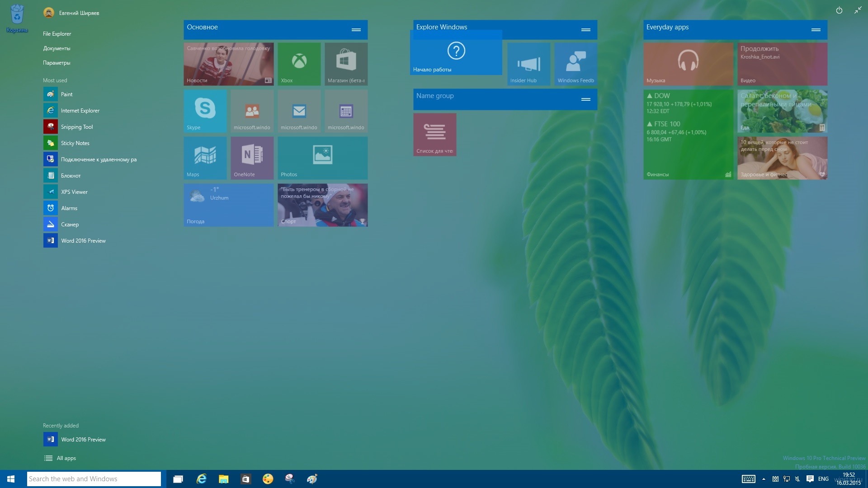This screenshot has height=488, width=868.
Task: Switch input language ENG indicator
Action: click(x=823, y=479)
